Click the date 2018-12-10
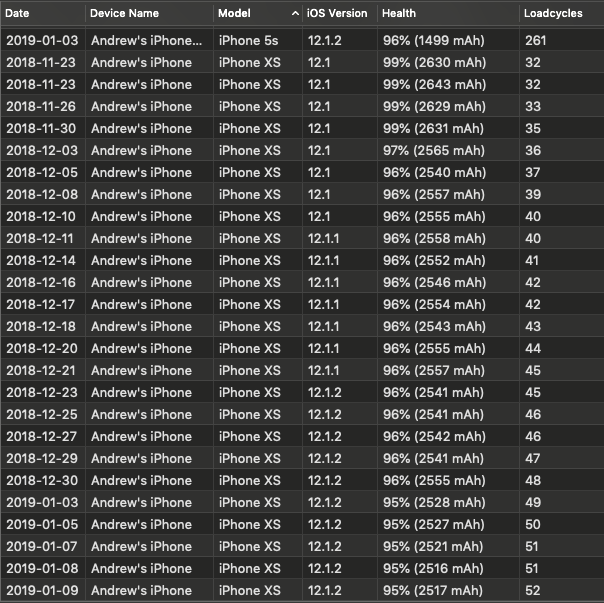 click(41, 216)
